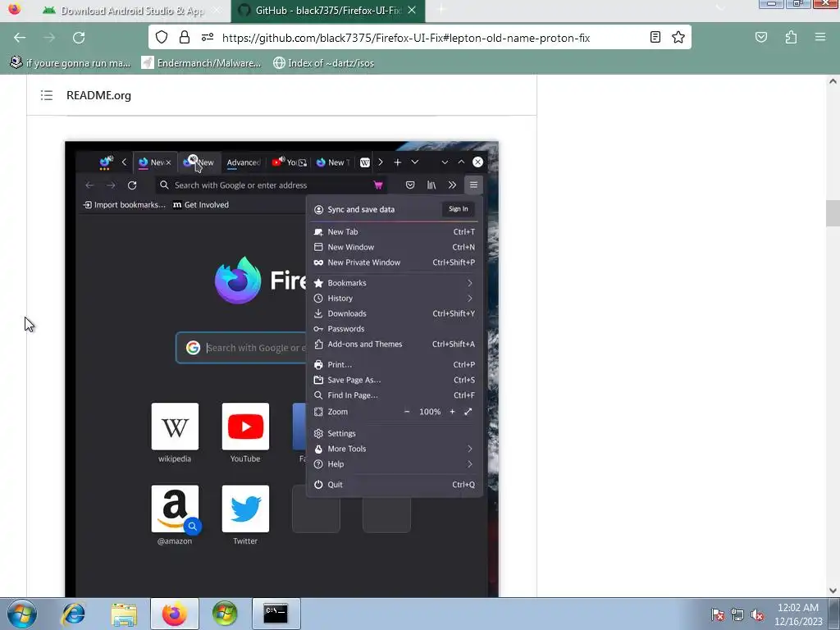Click the greyed-out forward arrow
Image resolution: width=840 pixels, height=630 pixels.
49,38
